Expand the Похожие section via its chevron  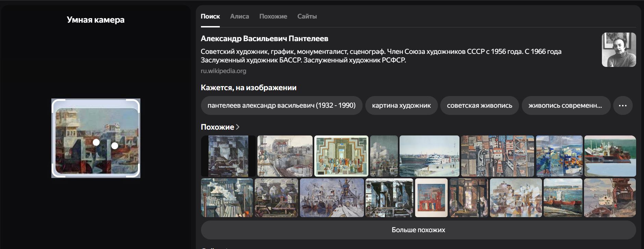(x=238, y=127)
